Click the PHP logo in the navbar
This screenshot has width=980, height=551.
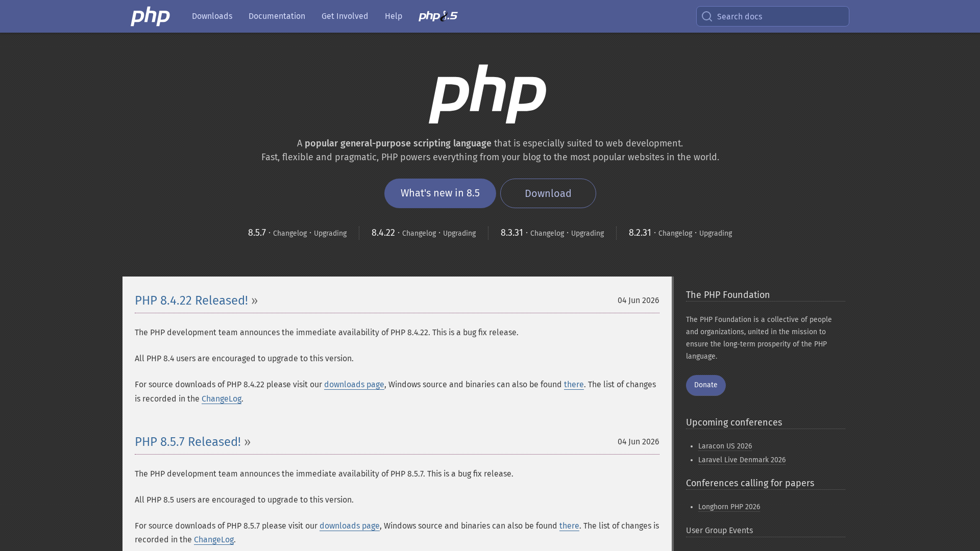[x=150, y=16]
